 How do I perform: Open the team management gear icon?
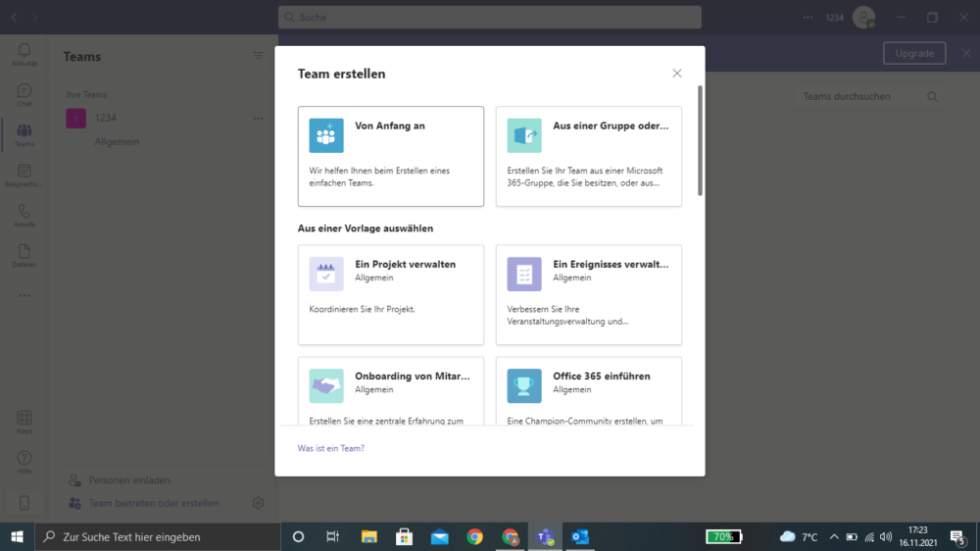pos(258,503)
